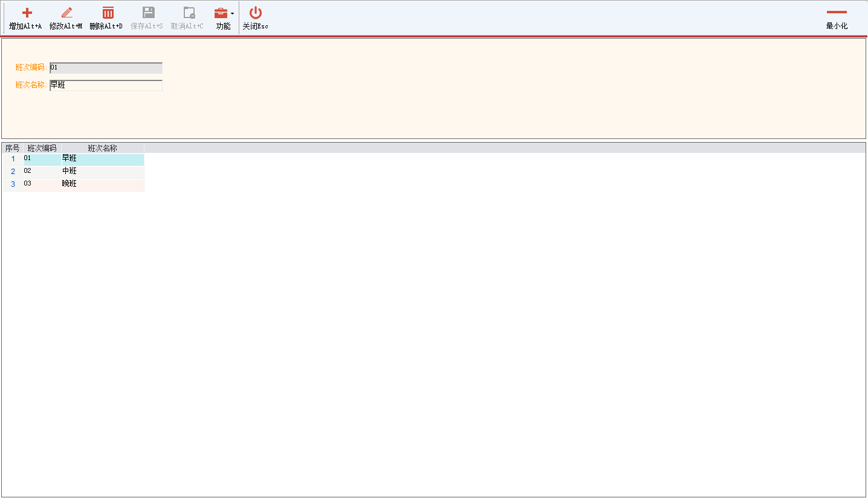Focus the 班次编码 input field
Screen dimensions: 868x498
coord(106,68)
